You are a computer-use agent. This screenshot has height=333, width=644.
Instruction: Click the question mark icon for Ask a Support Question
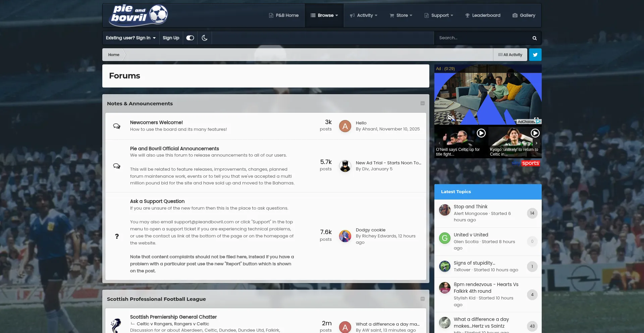[x=117, y=236]
